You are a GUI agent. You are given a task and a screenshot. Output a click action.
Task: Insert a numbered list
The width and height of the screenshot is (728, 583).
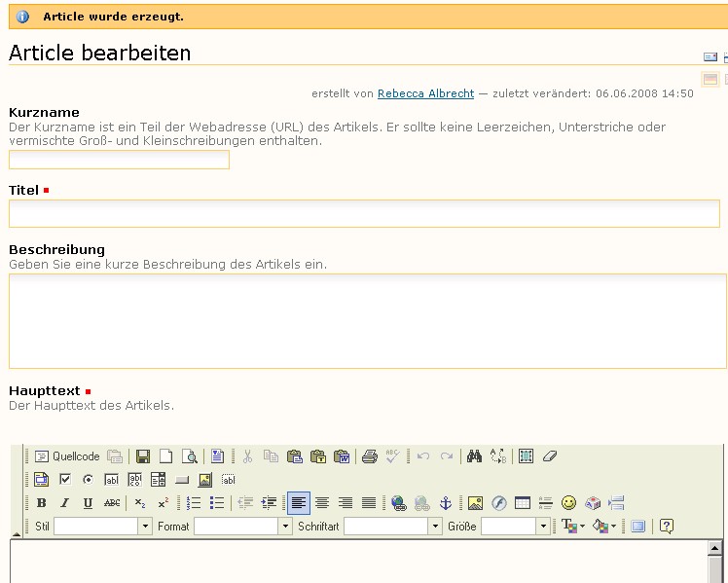point(194,503)
